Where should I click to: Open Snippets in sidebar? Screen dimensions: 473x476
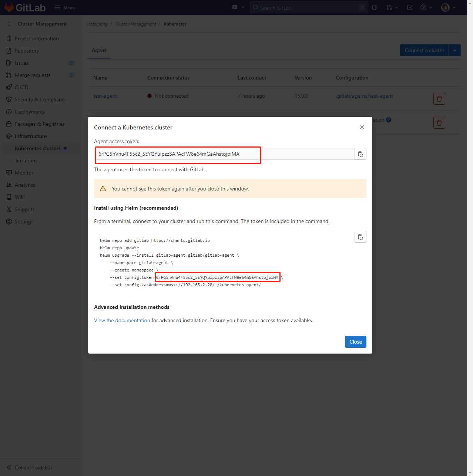(41, 209)
